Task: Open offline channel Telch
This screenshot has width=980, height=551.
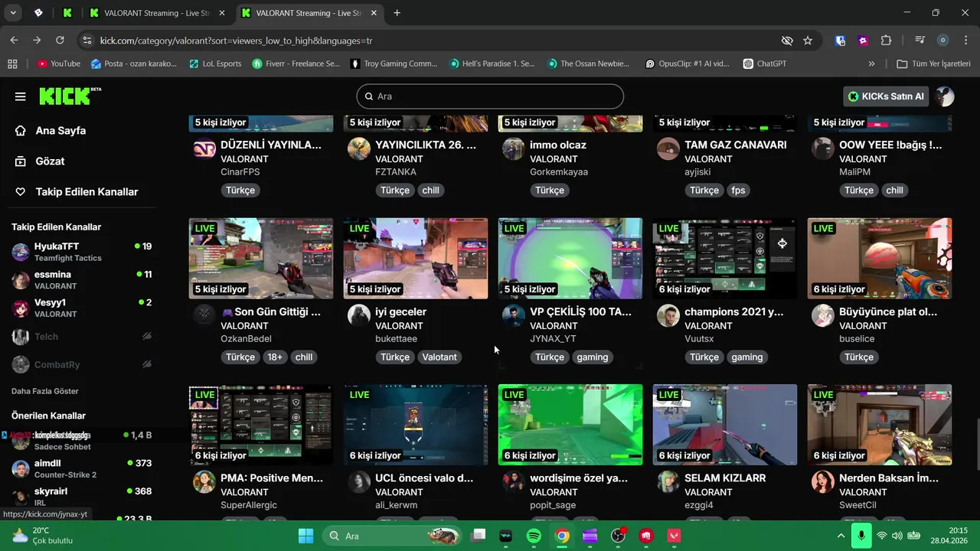Action: click(81, 337)
